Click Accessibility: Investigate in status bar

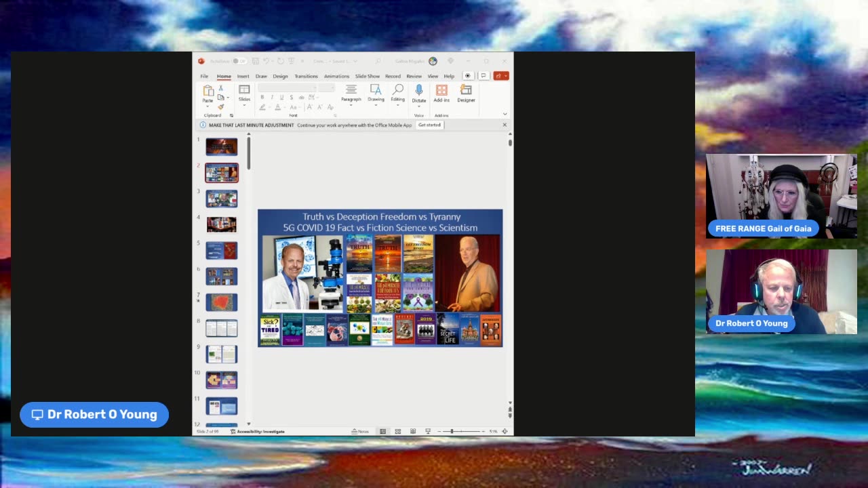257,431
